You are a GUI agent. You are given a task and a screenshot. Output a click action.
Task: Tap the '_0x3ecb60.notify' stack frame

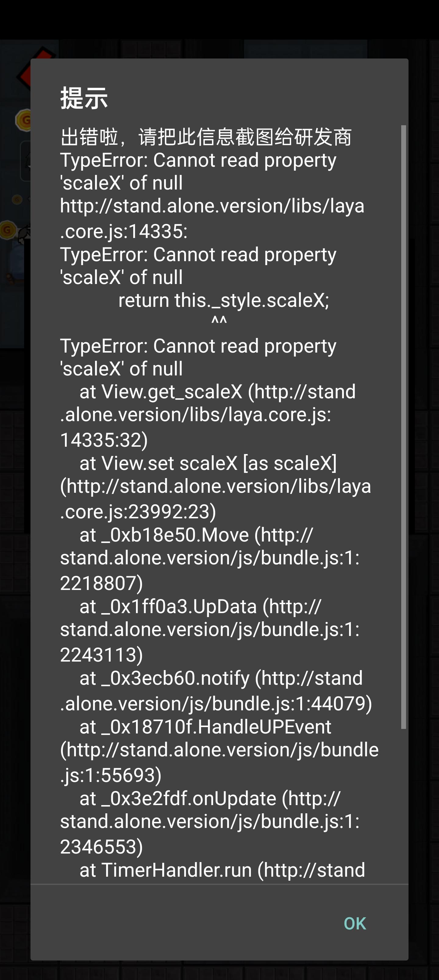click(221, 678)
